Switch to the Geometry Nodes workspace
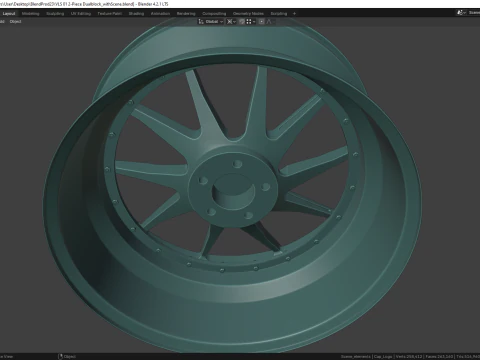The image size is (480, 360). tap(248, 14)
